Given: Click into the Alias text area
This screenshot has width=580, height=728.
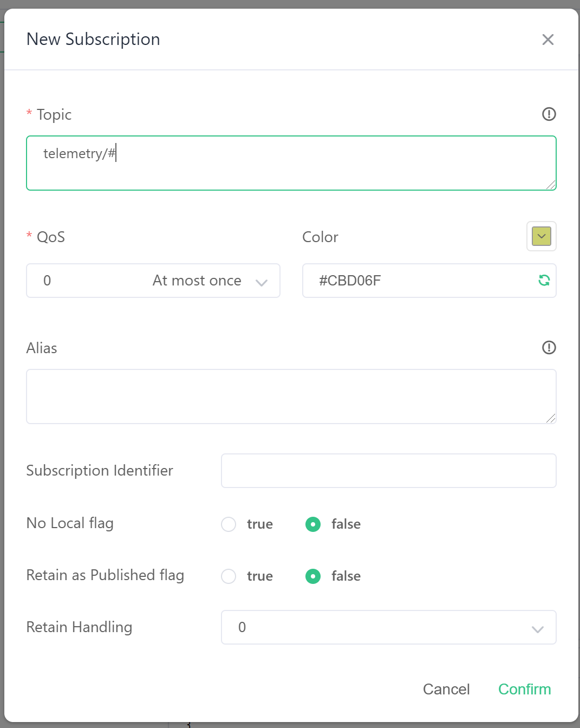Looking at the screenshot, I should click(x=291, y=396).
